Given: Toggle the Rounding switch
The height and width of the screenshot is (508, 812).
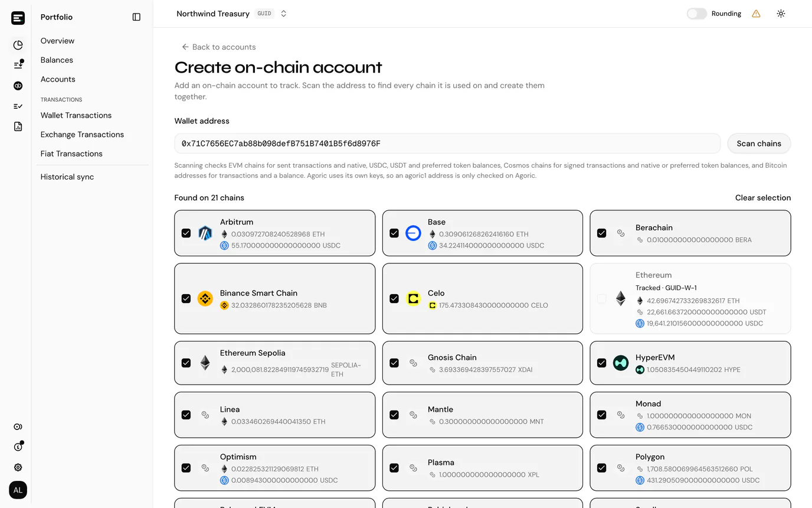Looking at the screenshot, I should pos(696,14).
